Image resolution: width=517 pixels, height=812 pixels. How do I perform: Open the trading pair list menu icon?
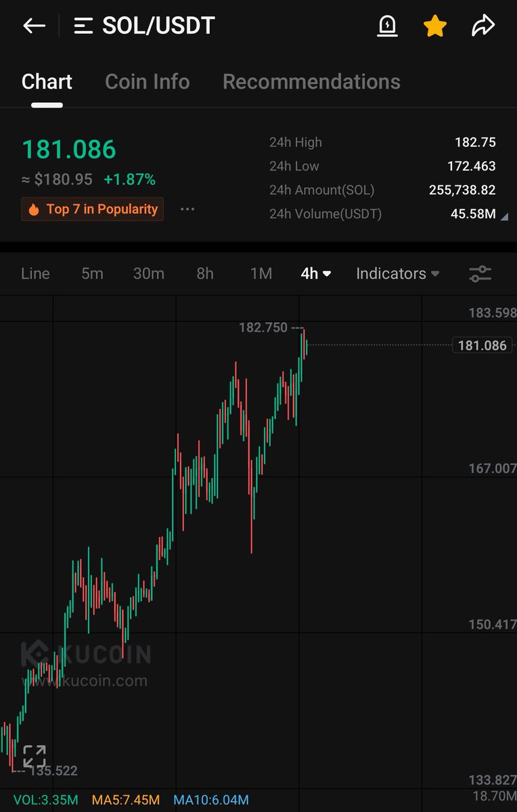pos(83,26)
